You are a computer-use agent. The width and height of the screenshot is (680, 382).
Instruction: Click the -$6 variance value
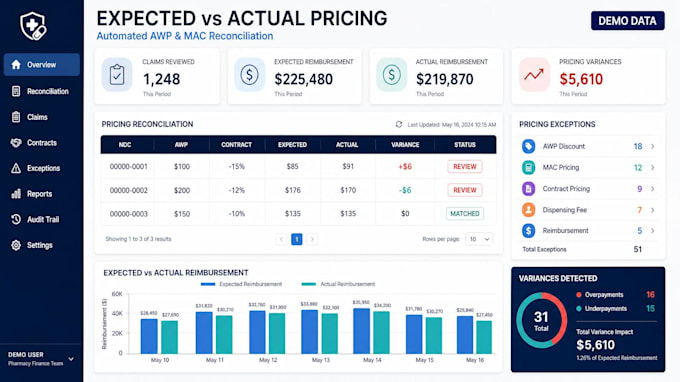[405, 190]
